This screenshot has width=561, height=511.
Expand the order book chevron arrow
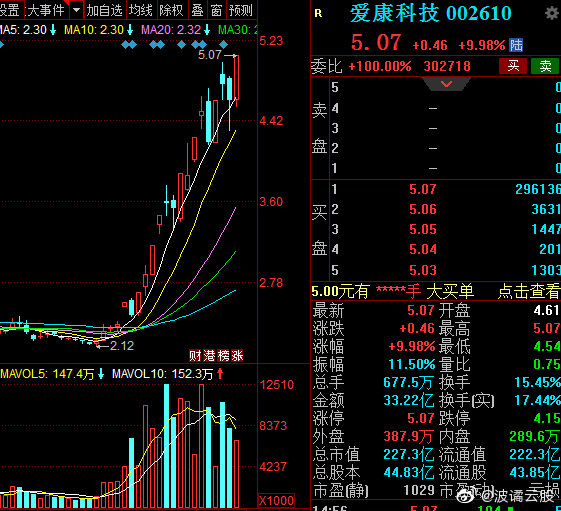[x=447, y=84]
